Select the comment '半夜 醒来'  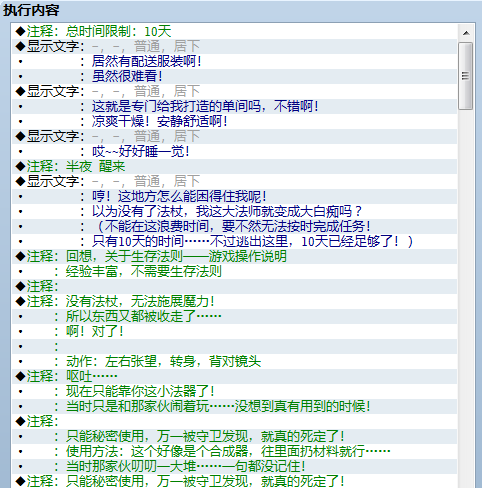(234, 166)
